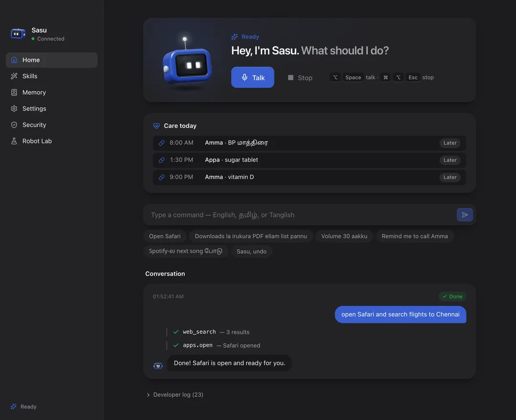The height and width of the screenshot is (420, 516).
Task: Click the Connected status text
Action: (x=51, y=39)
